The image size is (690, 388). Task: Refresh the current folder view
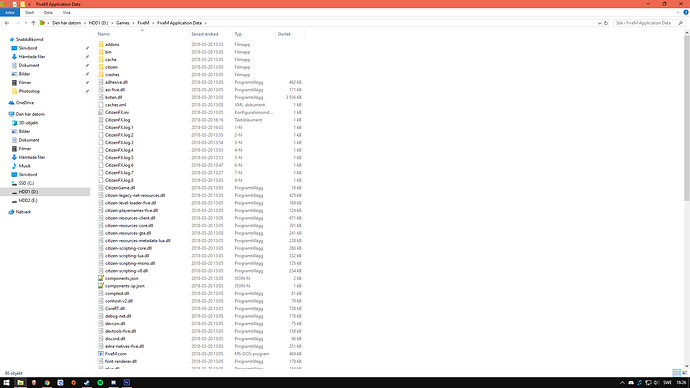(606, 23)
